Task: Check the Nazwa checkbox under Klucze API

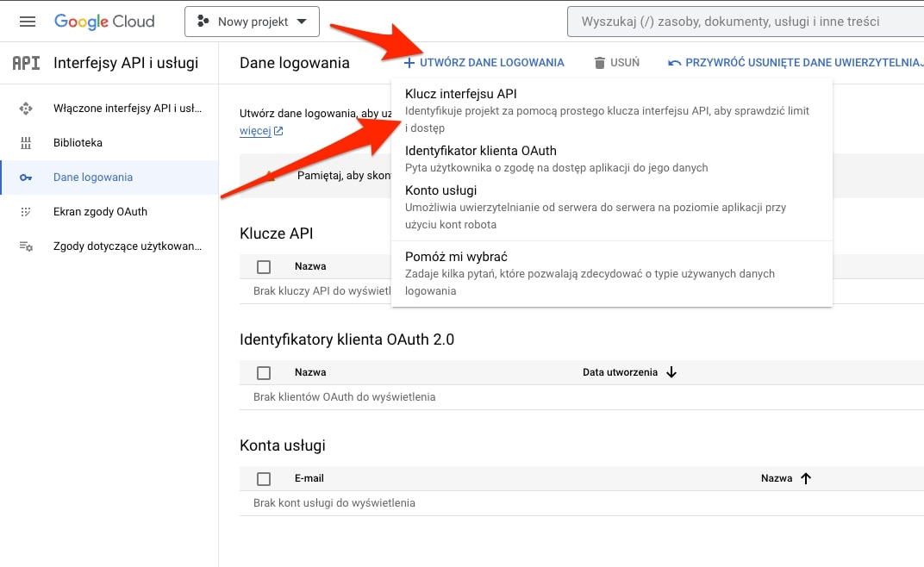Action: coord(263,267)
